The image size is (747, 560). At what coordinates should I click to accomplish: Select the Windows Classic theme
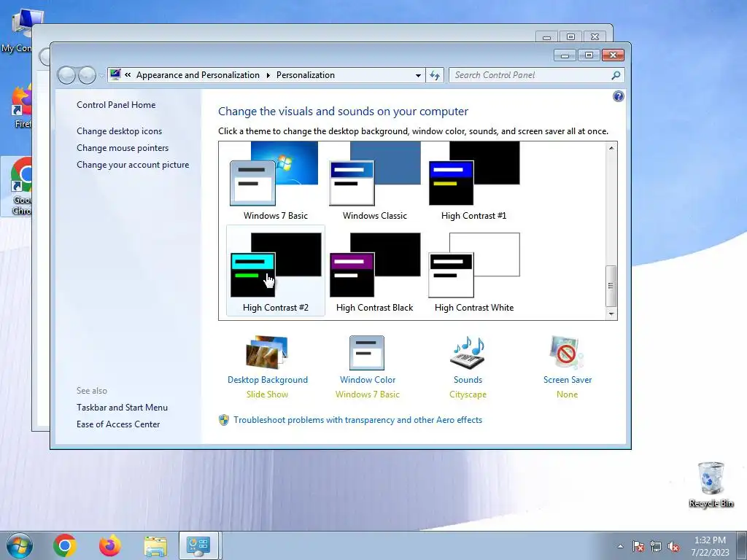coord(374,182)
